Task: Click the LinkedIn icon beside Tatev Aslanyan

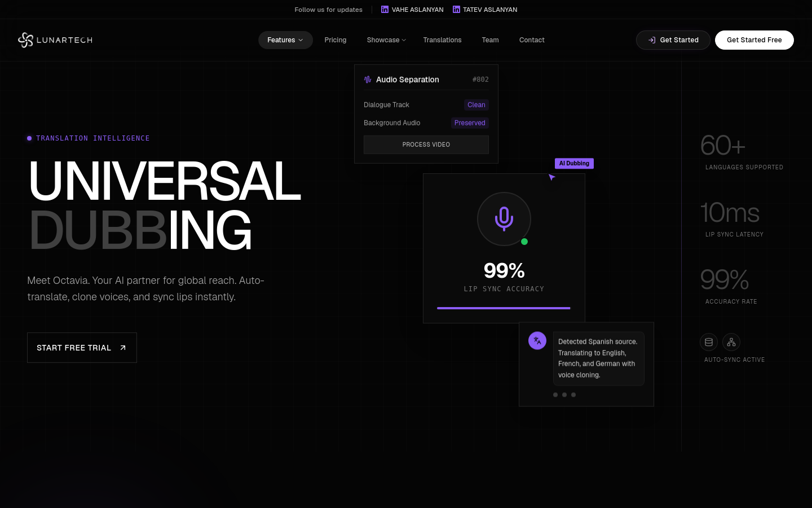Action: pos(456,10)
